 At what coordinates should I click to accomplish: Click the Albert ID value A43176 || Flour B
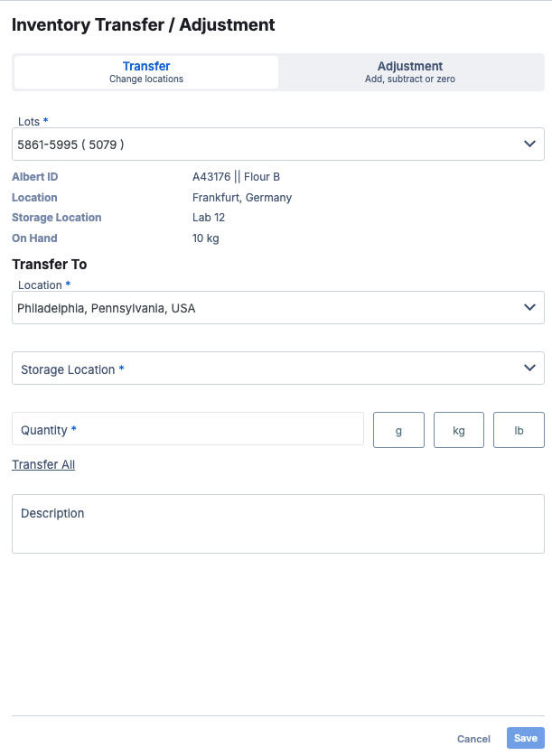coord(236,177)
